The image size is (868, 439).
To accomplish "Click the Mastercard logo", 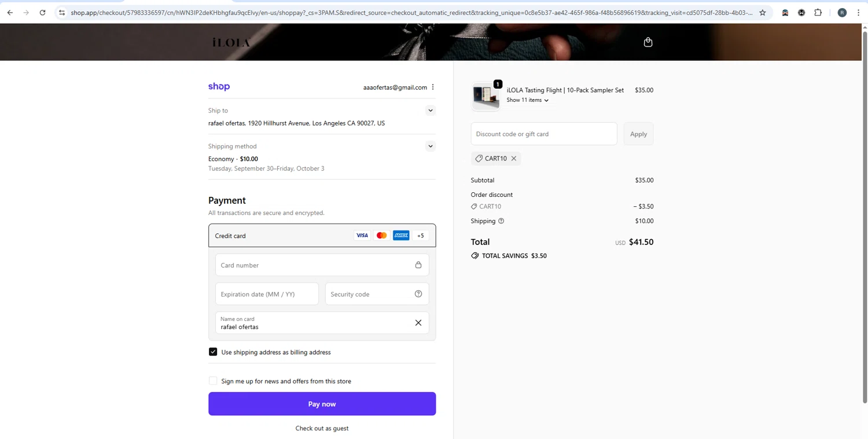I will [381, 235].
